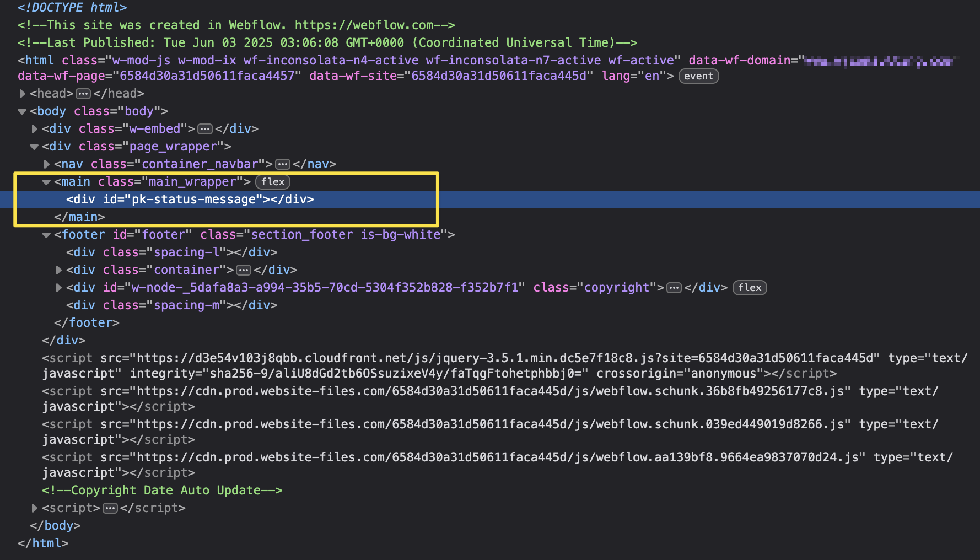The width and height of the screenshot is (980, 560).
Task: Select the page_wrapper div row
Action: [137, 147]
